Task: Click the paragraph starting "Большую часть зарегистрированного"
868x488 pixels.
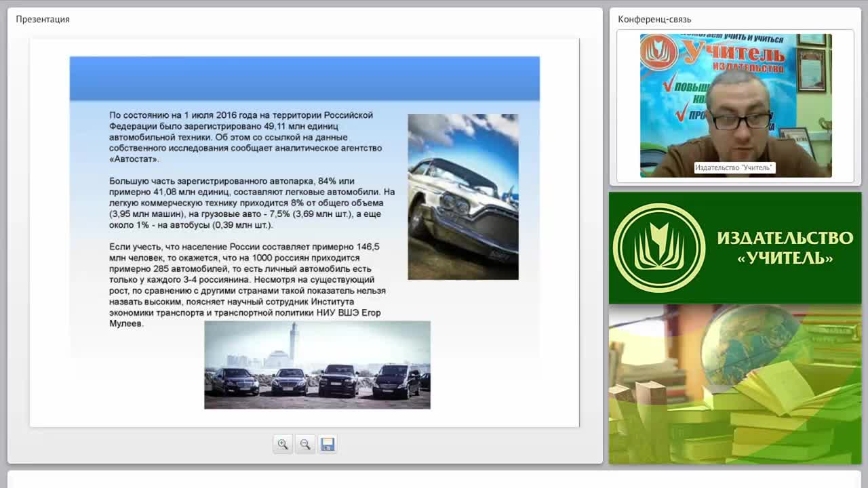Action: (252, 203)
